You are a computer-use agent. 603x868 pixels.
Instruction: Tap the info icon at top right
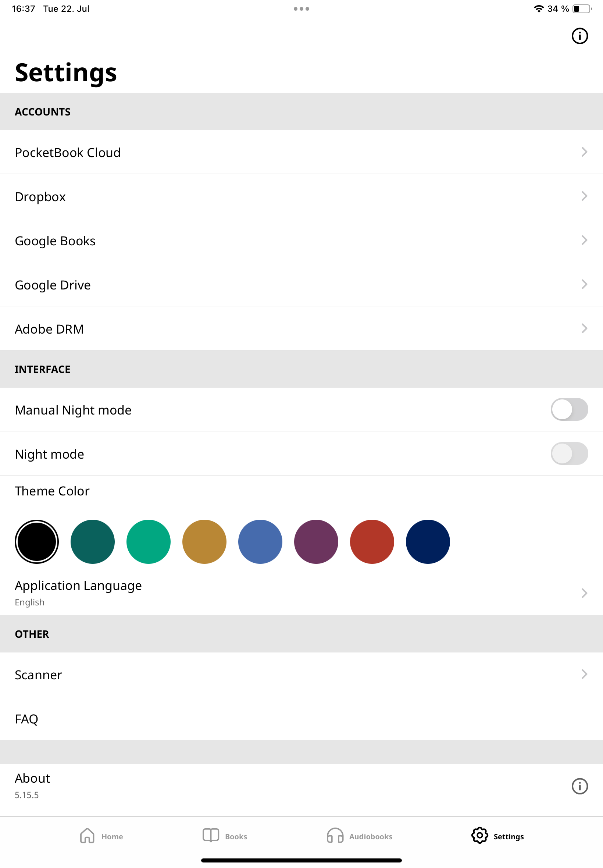(x=579, y=36)
